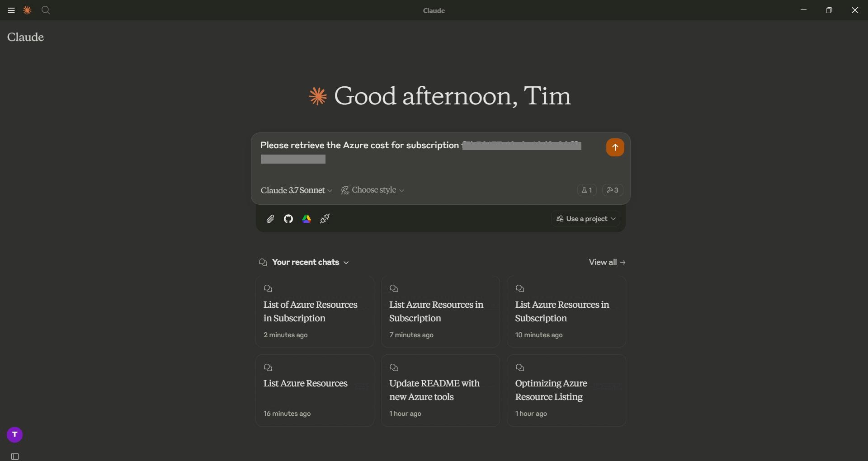The height and width of the screenshot is (461, 868).
Task: Click chat icon on Optimizing Azure Resource Listing card
Action: [x=520, y=367]
